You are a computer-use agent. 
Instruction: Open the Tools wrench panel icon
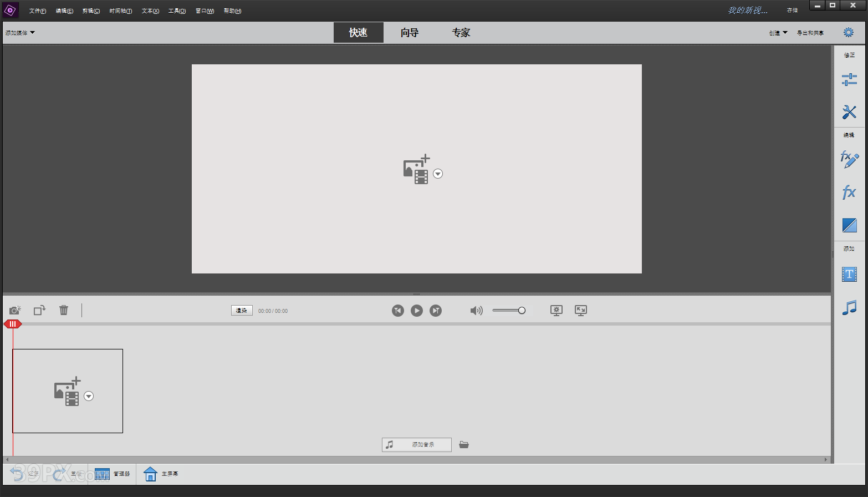(x=849, y=112)
